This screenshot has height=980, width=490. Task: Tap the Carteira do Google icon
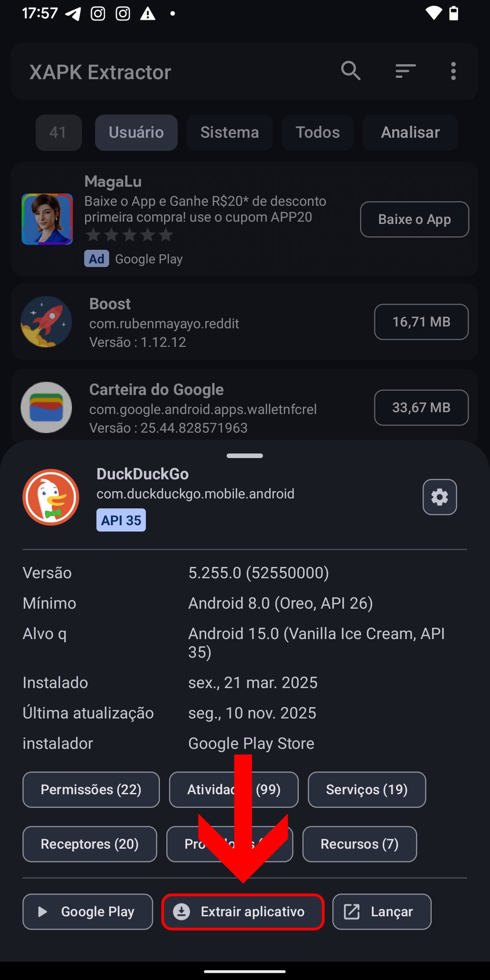click(47, 407)
